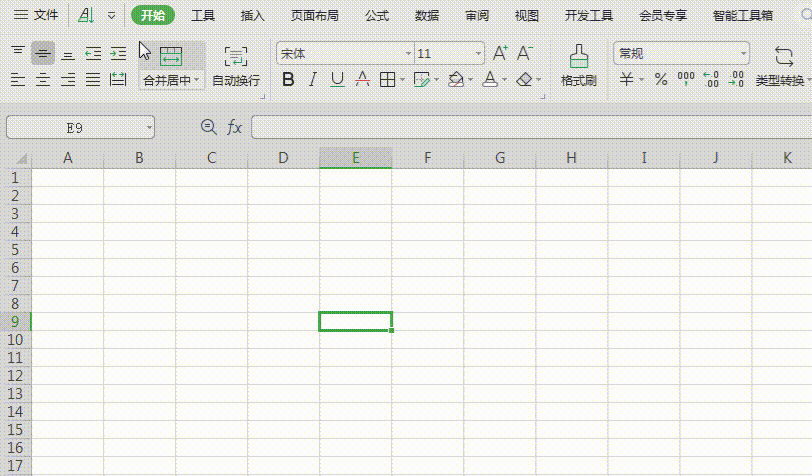Click the bottom align icon
Viewport: 812px width, 476px height.
[68, 54]
